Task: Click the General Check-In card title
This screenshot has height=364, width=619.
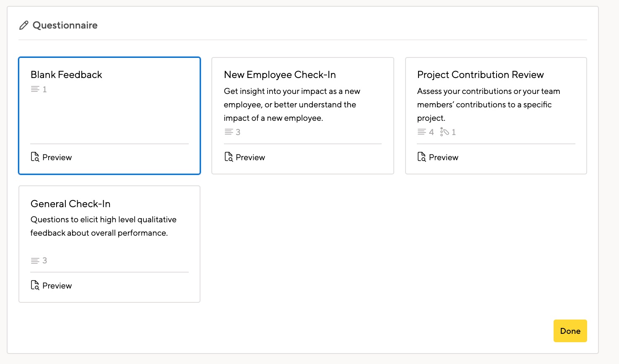Action: pos(70,204)
